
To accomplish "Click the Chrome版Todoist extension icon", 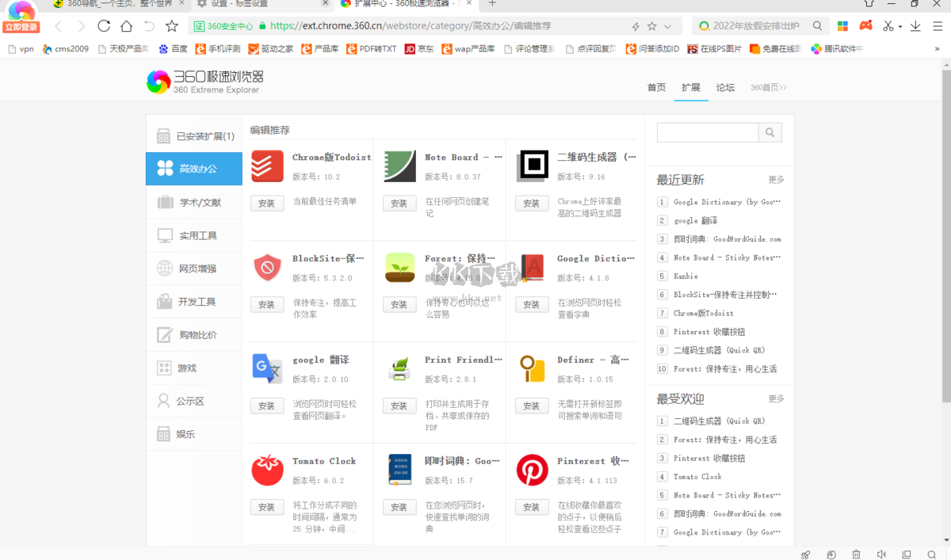I will 267,166.
